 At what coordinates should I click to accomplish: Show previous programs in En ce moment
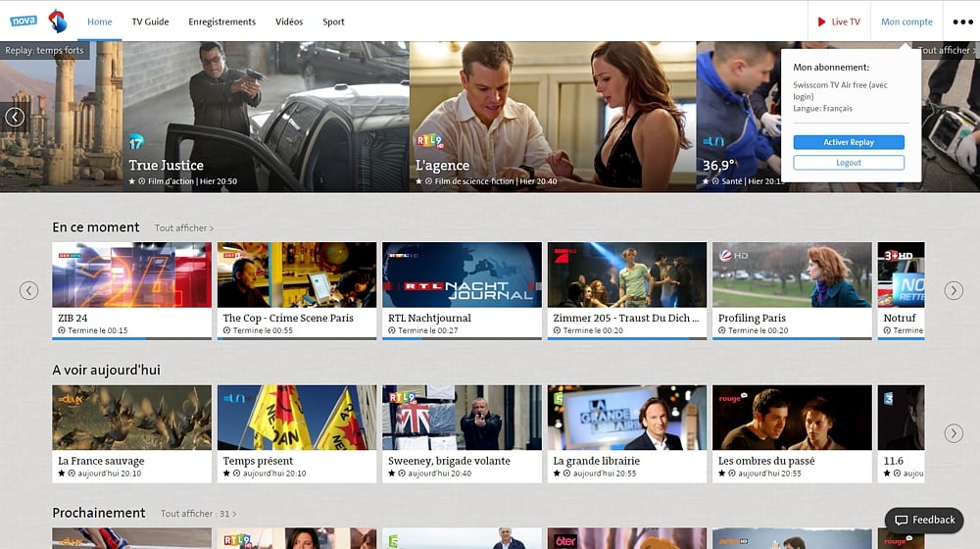(28, 290)
